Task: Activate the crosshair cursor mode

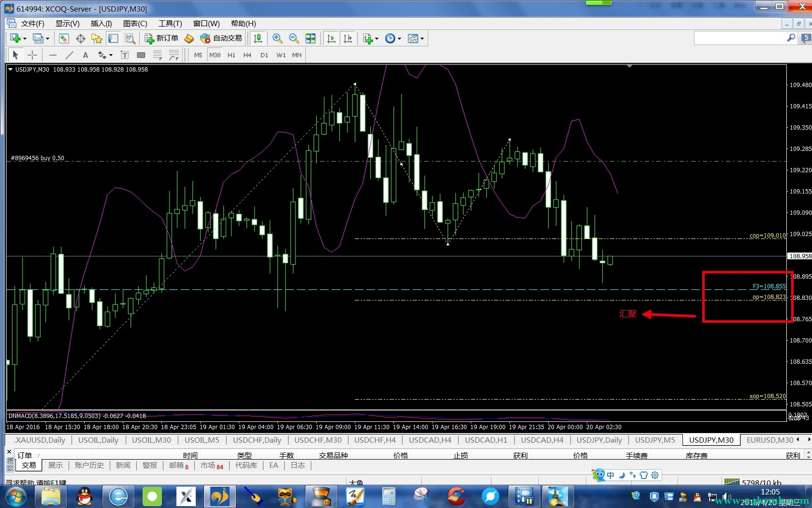Action: [x=32, y=55]
